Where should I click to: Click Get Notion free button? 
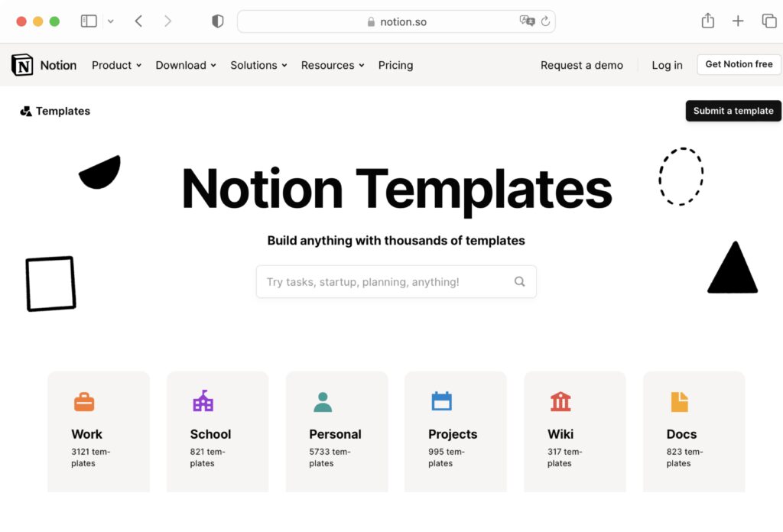(739, 64)
